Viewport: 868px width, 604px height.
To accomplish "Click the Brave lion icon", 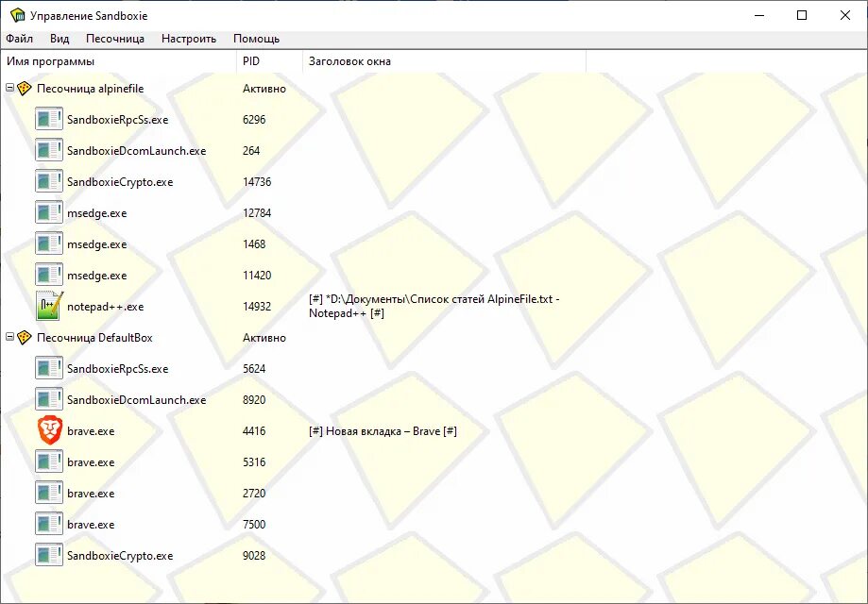I will point(50,430).
